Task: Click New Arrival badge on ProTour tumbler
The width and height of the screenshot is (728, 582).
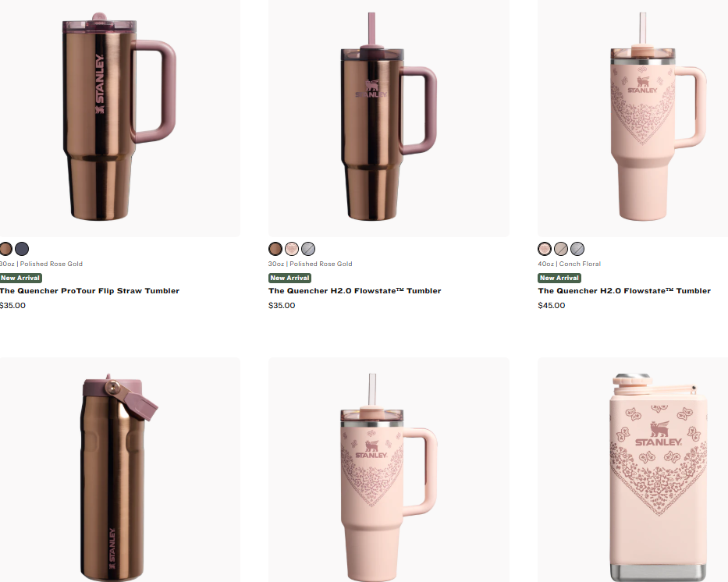Action: coord(21,278)
